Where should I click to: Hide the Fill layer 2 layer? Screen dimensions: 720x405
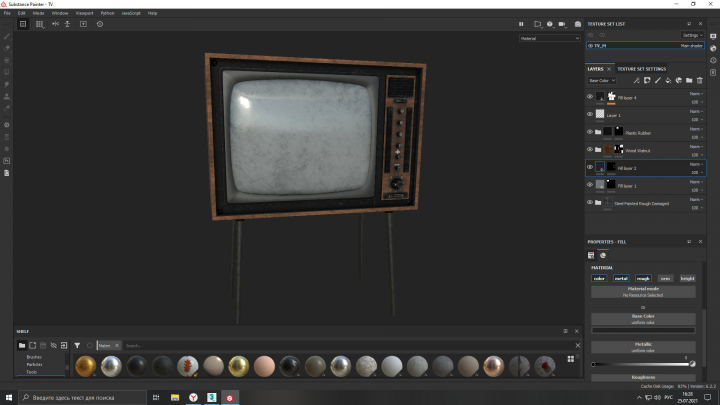point(590,167)
